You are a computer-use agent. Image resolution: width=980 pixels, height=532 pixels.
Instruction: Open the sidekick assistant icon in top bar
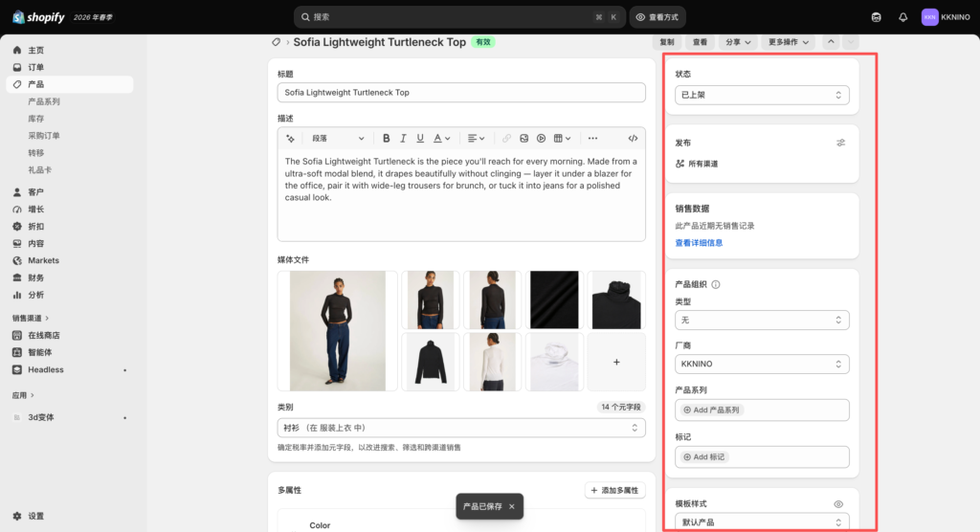pyautogui.click(x=877, y=17)
